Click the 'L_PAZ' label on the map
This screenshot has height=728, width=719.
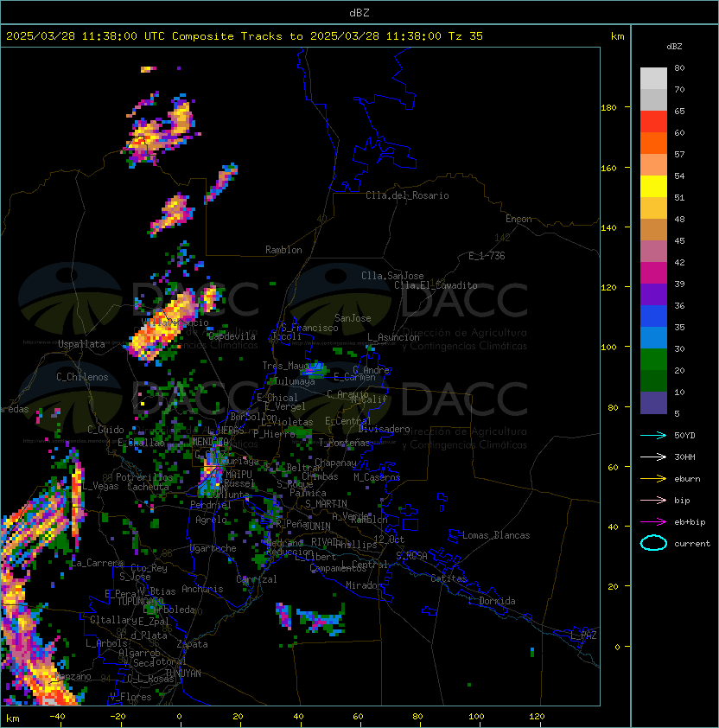point(583,635)
